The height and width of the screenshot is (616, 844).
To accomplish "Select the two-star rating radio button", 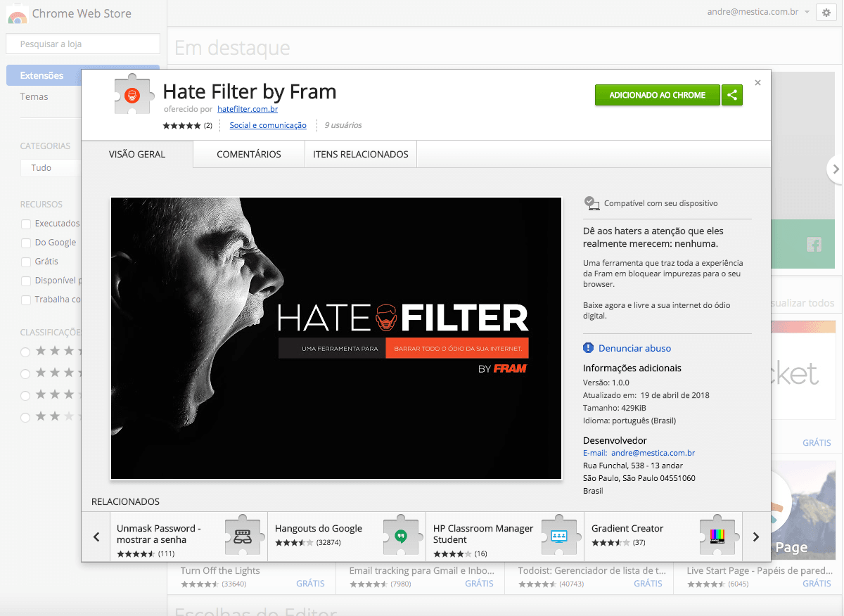I will pyautogui.click(x=25, y=417).
